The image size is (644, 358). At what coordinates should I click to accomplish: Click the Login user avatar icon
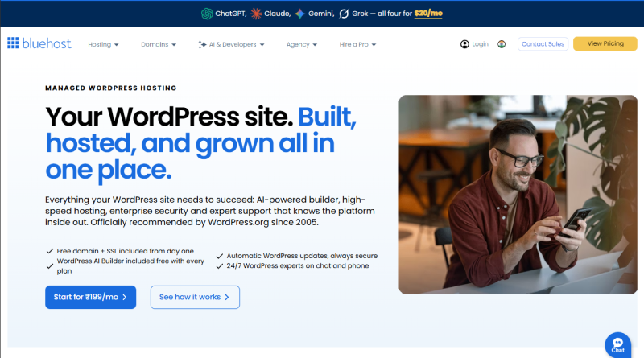pyautogui.click(x=464, y=44)
